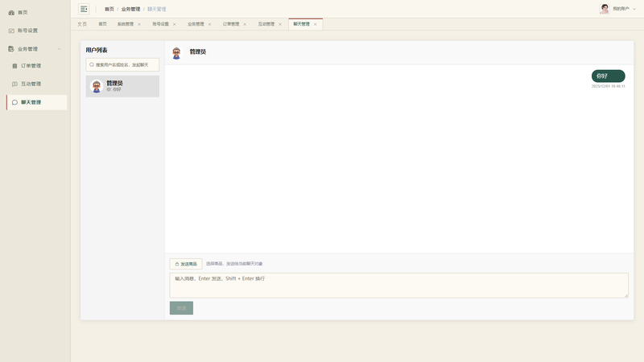Close the 聊天管理 tab
The width and height of the screenshot is (644, 362).
click(316, 24)
